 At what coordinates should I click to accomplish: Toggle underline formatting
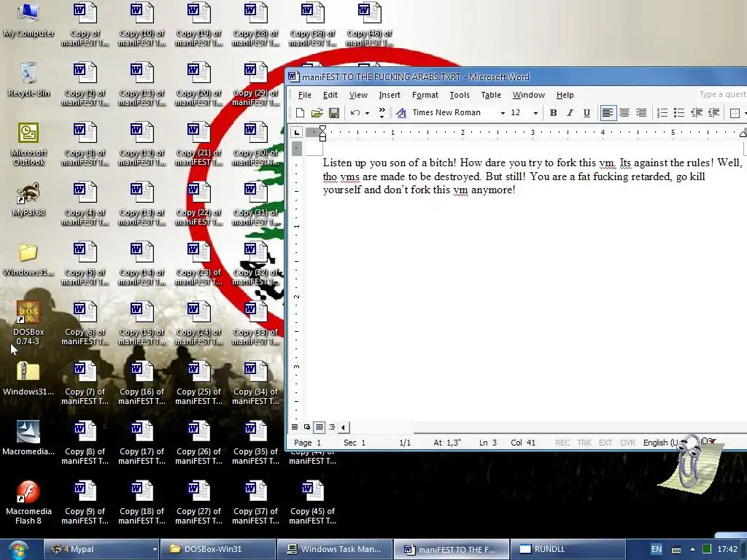point(587,113)
